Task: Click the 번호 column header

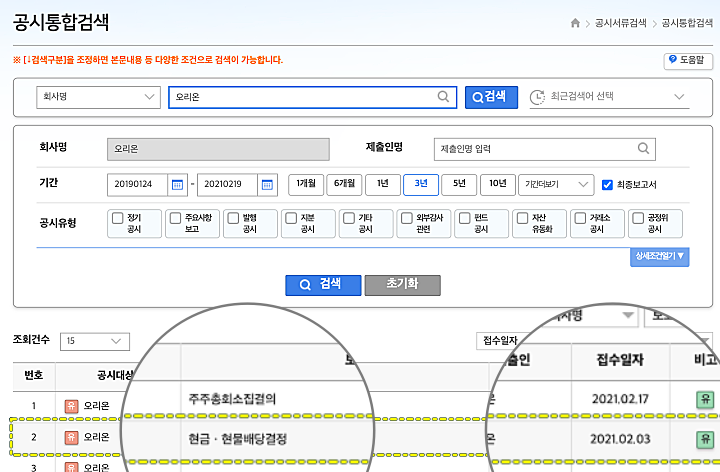Action: click(34, 376)
